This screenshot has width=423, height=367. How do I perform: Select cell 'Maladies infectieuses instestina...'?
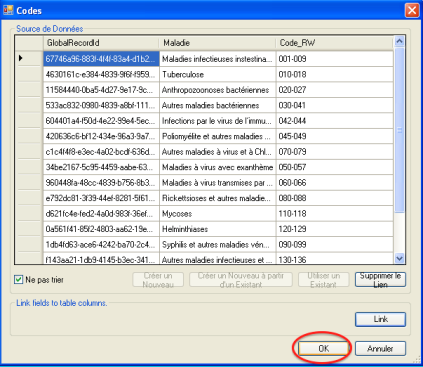coord(218,59)
